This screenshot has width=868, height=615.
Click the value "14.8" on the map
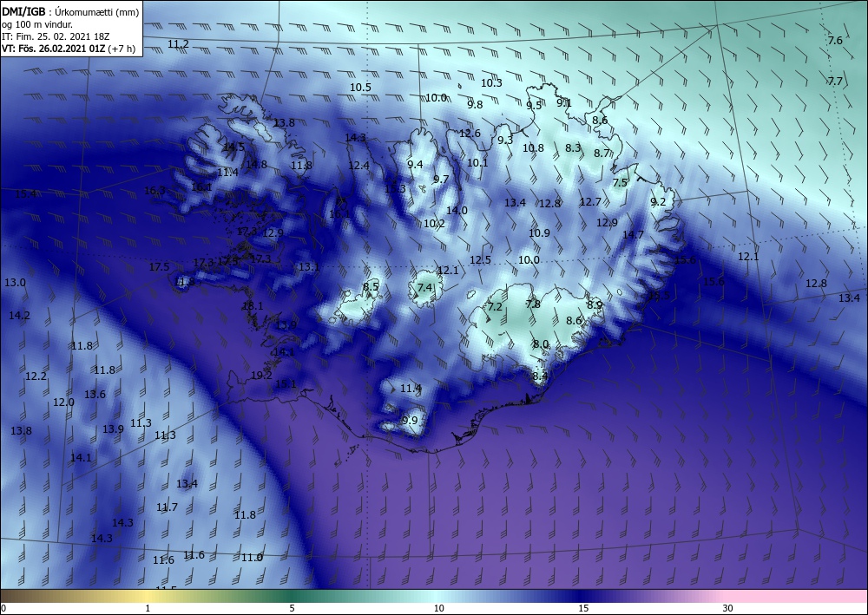(x=256, y=164)
